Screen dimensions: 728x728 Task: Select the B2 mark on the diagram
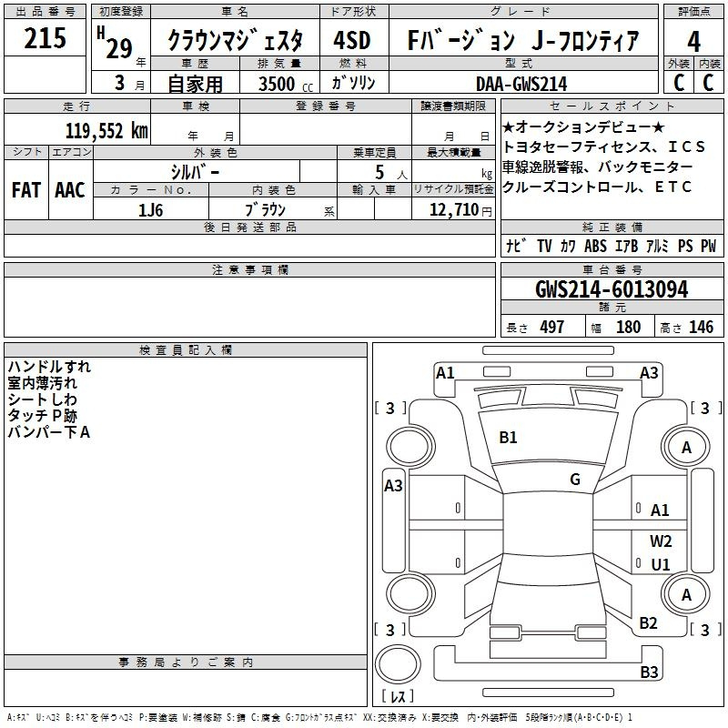pyautogui.click(x=648, y=623)
